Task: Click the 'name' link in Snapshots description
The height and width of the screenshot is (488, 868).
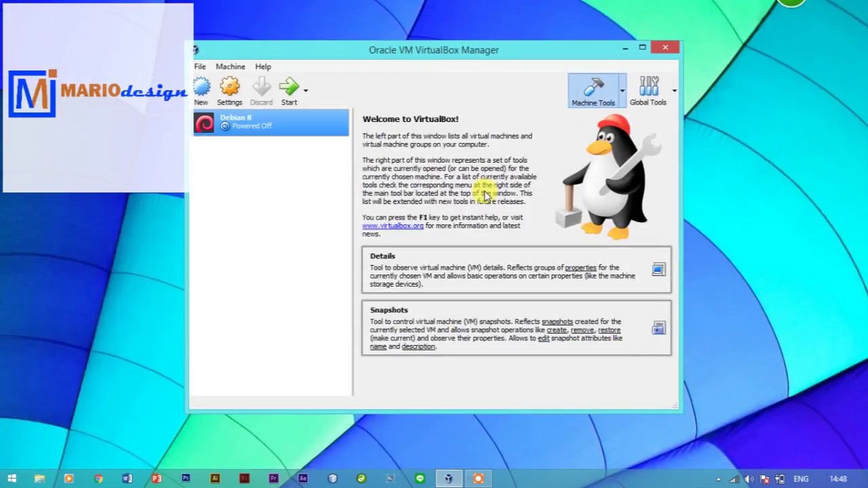Action: 378,346
